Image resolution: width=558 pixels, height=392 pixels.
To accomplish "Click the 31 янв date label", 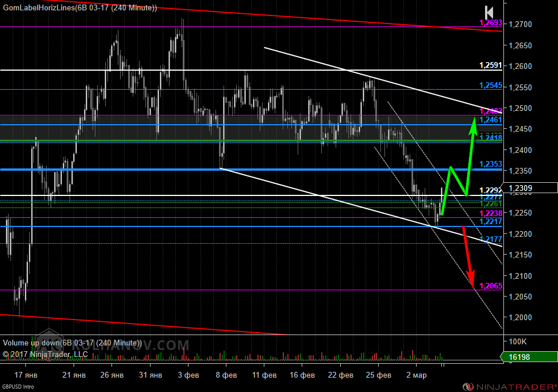I will click(x=150, y=375).
